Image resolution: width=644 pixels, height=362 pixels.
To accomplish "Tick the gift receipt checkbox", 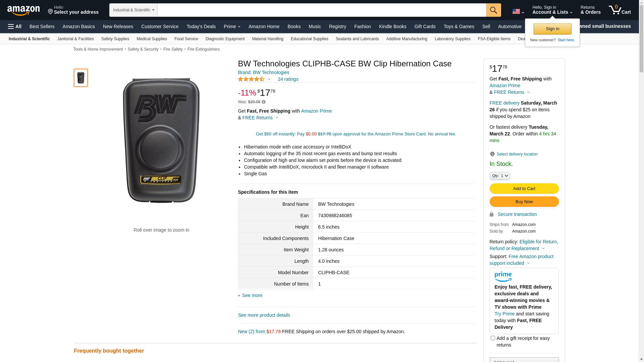I will 493,338.
